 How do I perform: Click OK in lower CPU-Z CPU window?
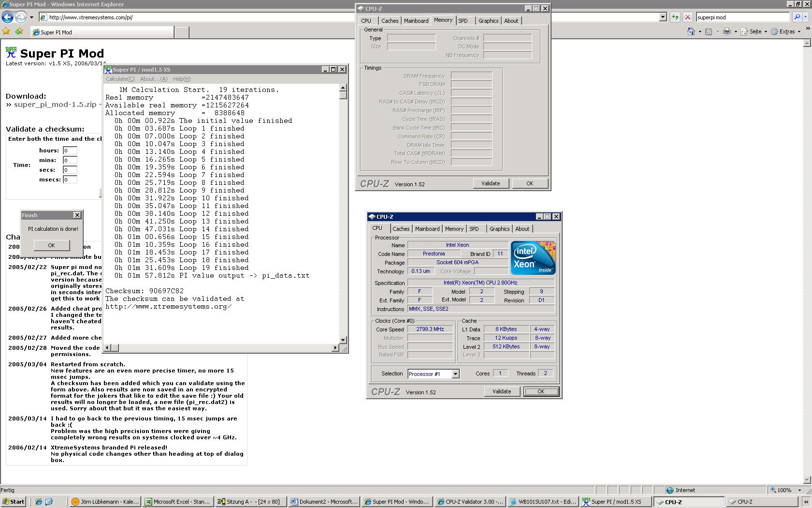[541, 391]
